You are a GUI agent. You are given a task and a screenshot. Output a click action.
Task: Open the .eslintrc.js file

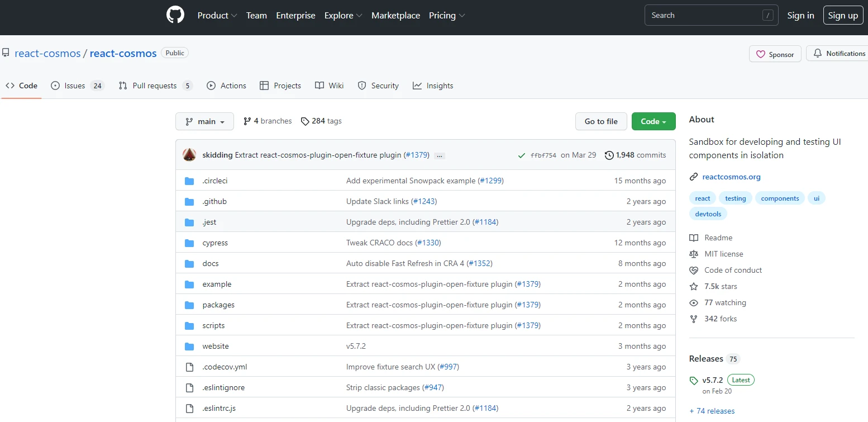219,409
